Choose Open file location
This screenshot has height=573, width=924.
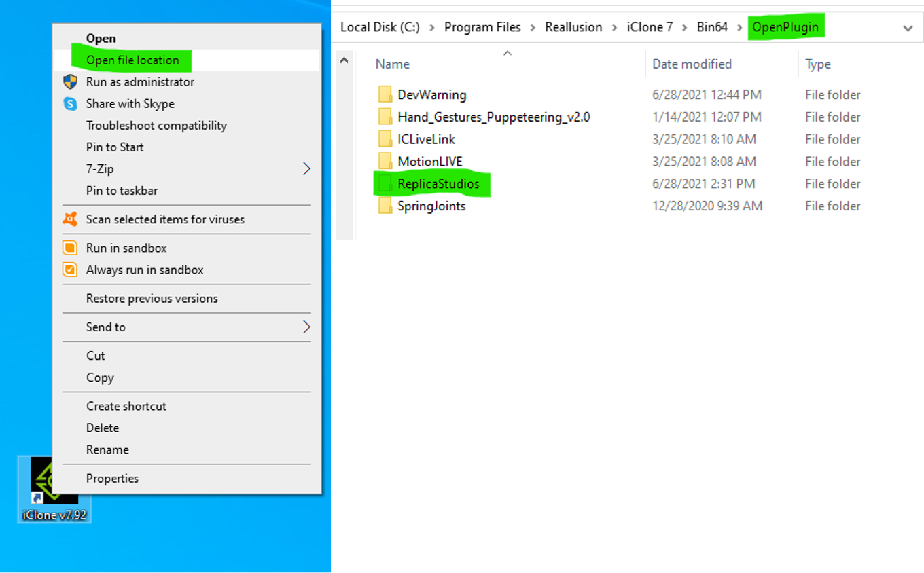pyautogui.click(x=187, y=60)
